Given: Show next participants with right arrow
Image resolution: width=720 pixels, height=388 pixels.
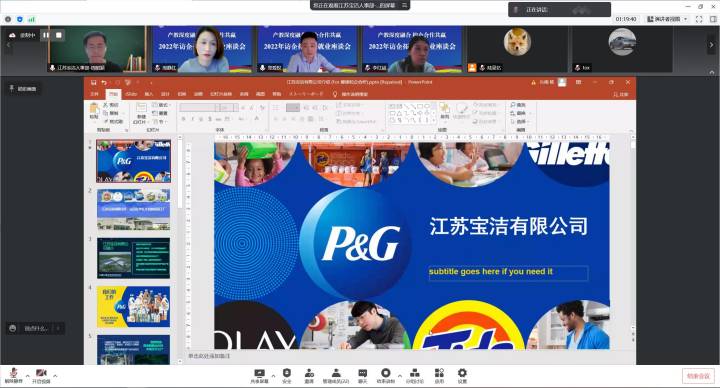Looking at the screenshot, I should 711,45.
